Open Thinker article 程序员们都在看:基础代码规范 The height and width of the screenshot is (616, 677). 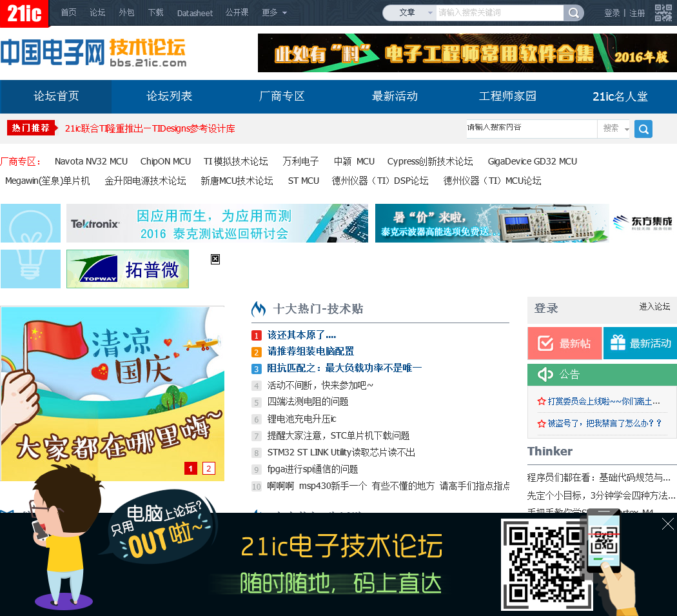(598, 478)
